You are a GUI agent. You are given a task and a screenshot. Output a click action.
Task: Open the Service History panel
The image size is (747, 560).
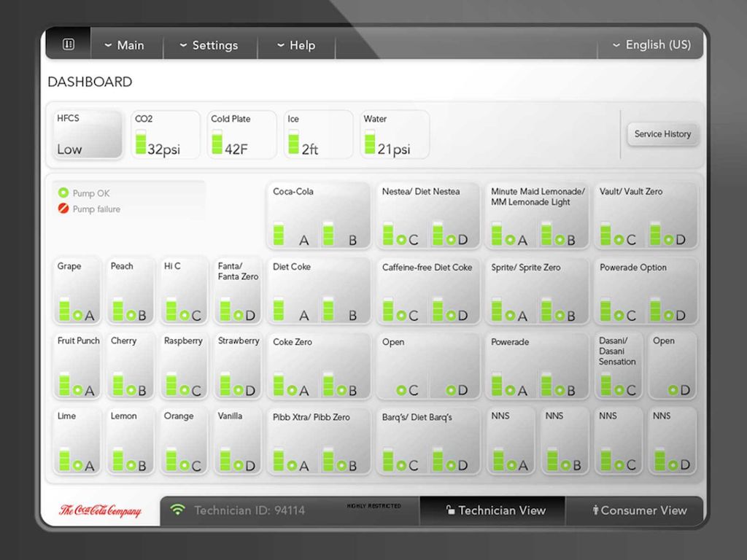tap(662, 133)
